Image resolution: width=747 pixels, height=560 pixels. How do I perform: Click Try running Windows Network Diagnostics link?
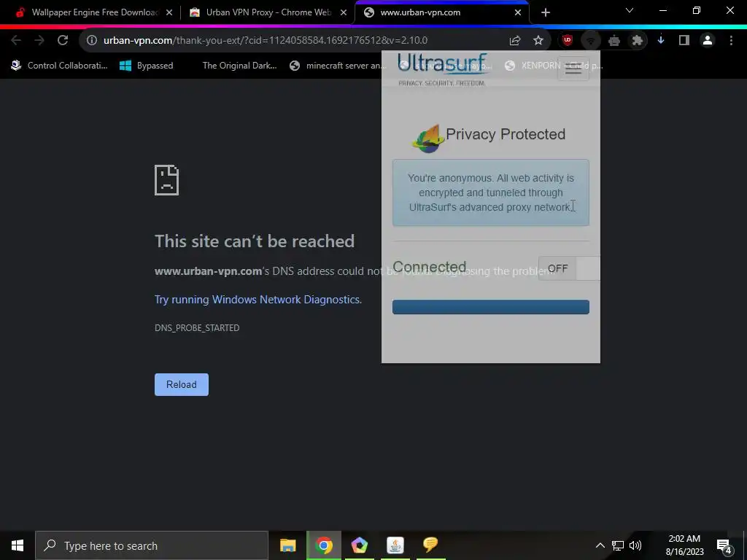tap(258, 300)
